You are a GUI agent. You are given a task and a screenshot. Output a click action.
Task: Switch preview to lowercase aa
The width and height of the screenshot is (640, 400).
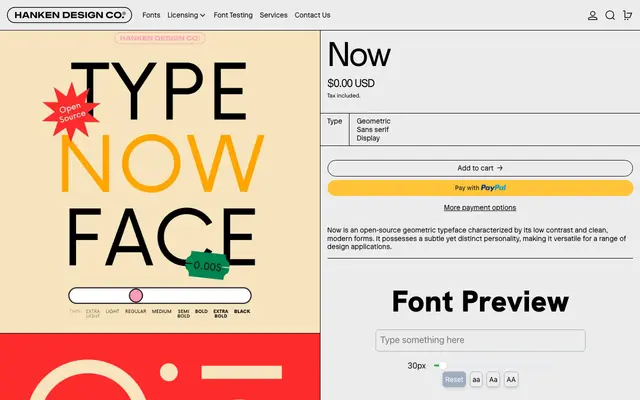(x=476, y=380)
